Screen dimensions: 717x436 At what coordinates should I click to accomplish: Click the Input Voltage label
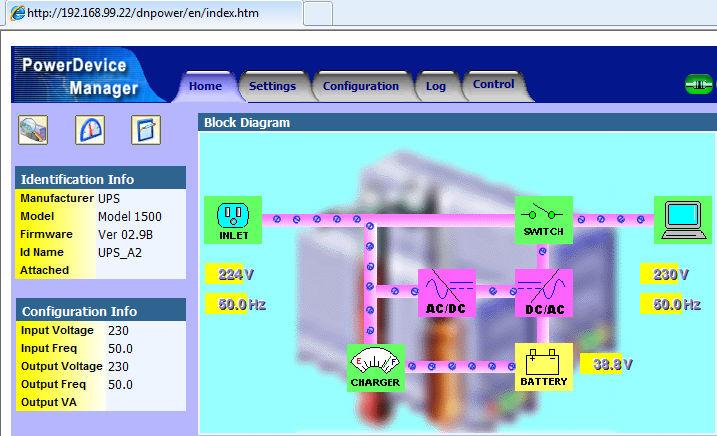coord(57,330)
